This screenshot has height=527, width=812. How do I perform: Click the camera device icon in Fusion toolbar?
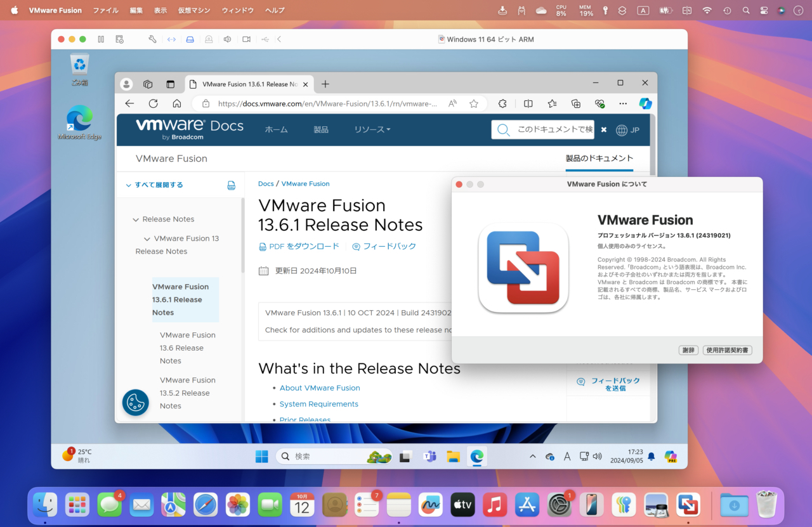coord(246,39)
